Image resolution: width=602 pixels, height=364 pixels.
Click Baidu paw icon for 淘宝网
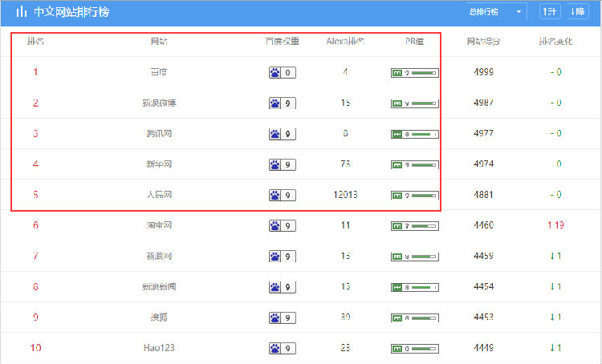tap(275, 225)
